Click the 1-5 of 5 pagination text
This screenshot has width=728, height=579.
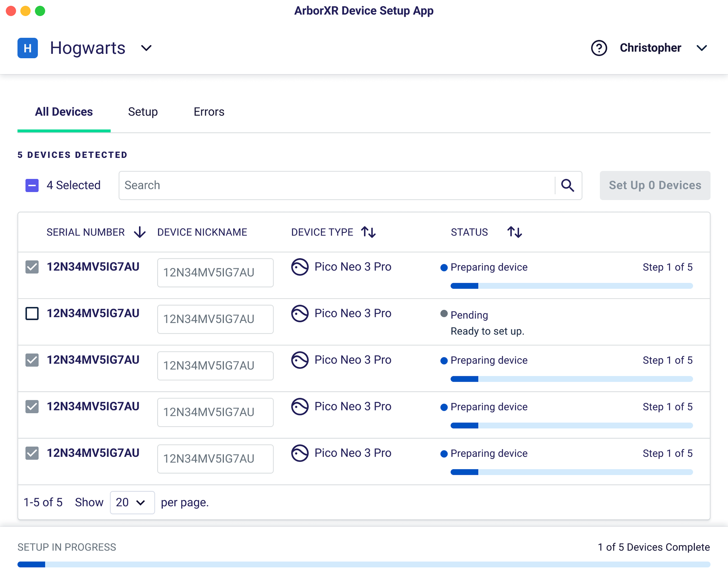click(43, 502)
